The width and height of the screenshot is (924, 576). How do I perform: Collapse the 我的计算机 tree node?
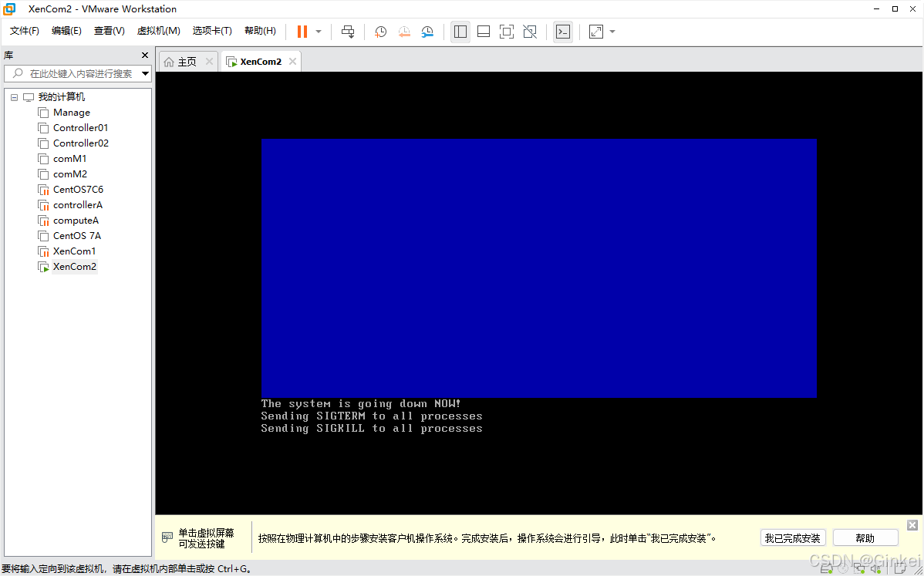click(x=14, y=97)
